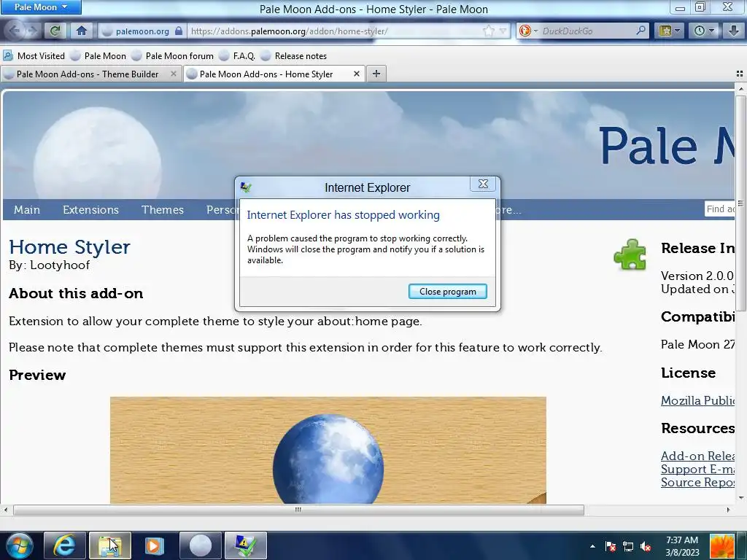Click the Home Styler page title
747x560 pixels.
(69, 247)
